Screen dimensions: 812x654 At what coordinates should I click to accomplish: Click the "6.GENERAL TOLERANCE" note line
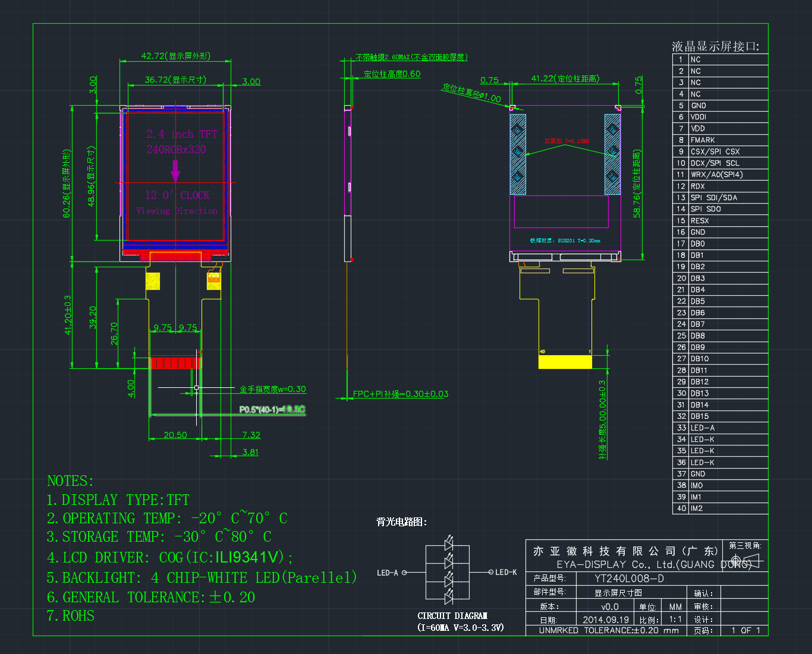click(151, 598)
